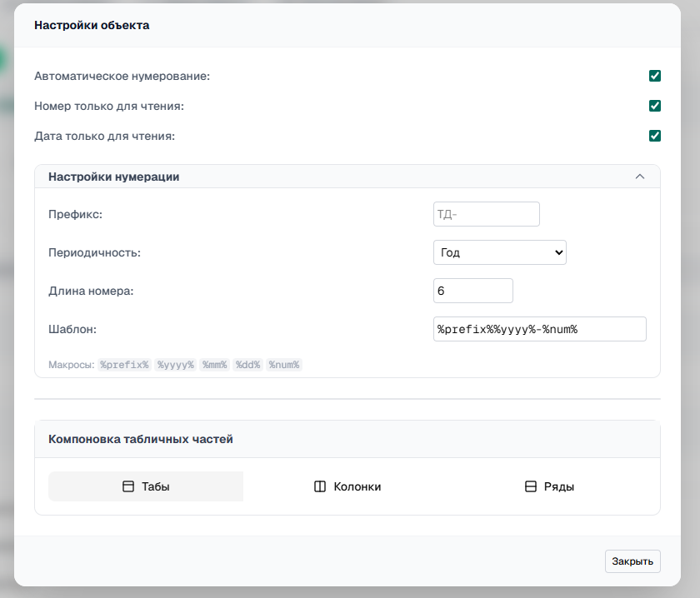Switch to Колонки layout

click(x=347, y=486)
